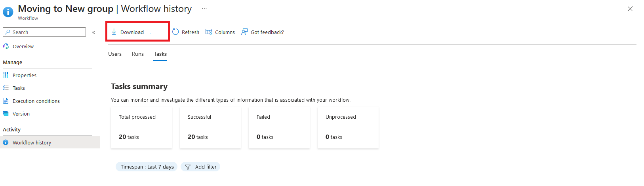Click the Tasks checklist icon

tap(6, 88)
